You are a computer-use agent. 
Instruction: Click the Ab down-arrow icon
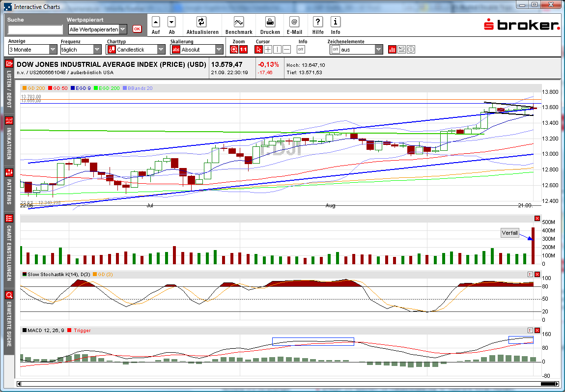coord(171,22)
